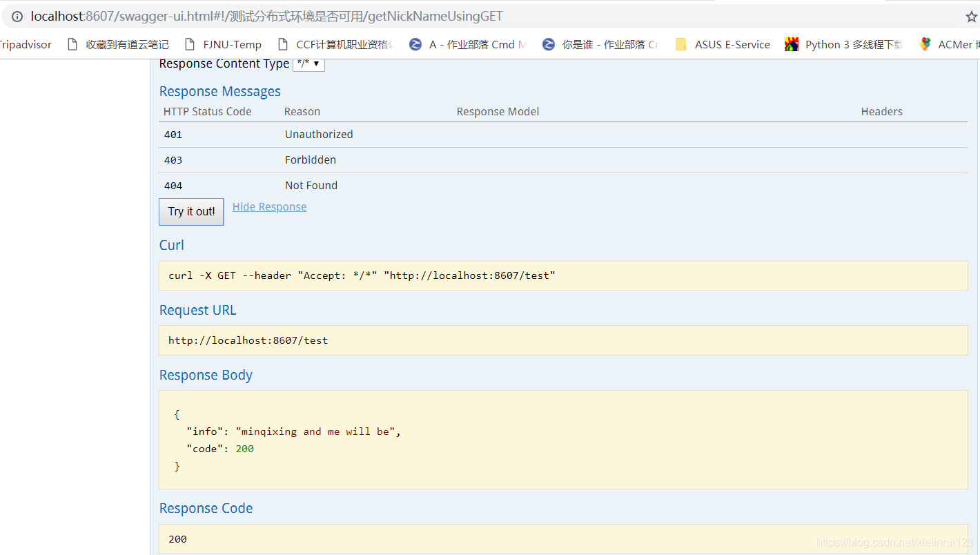
Task: Open the Response Content Type dropdown
Action: [308, 64]
